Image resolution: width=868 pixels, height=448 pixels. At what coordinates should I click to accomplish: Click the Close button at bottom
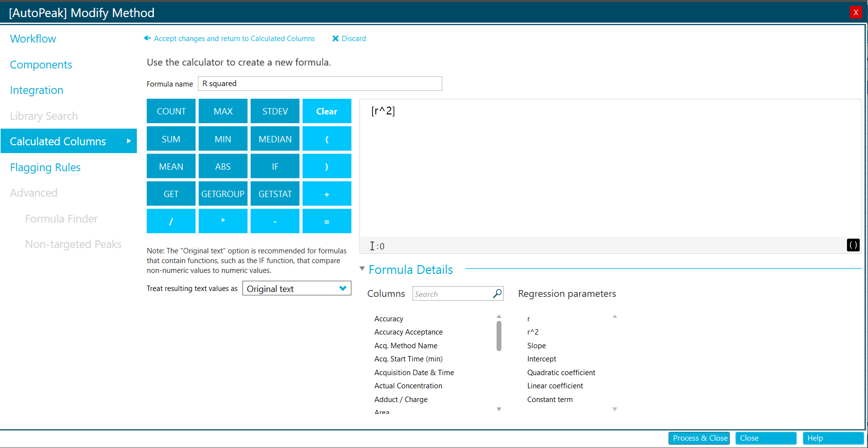pyautogui.click(x=766, y=438)
